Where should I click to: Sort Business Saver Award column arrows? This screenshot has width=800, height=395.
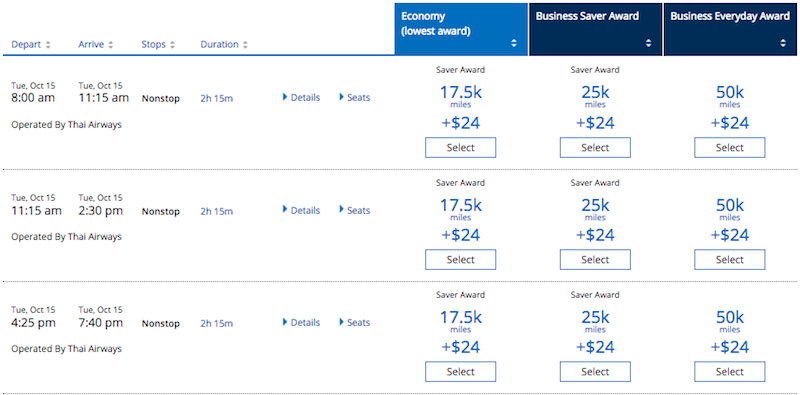click(648, 43)
